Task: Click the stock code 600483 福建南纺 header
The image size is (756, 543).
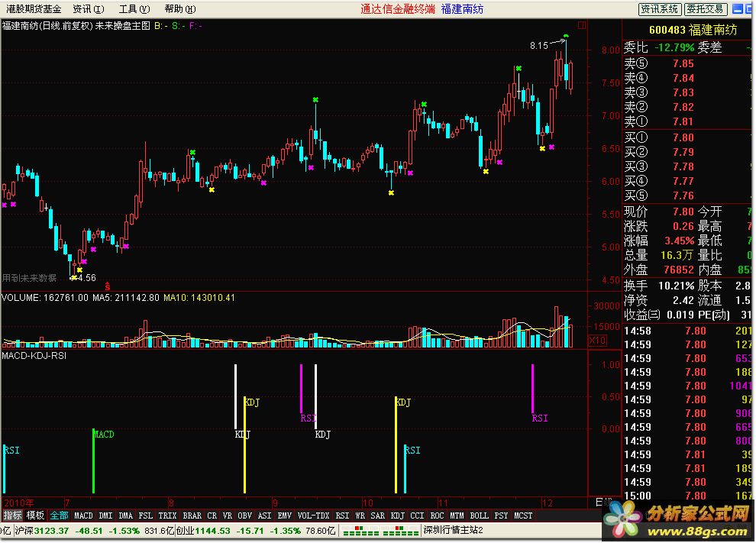Action: (x=693, y=30)
